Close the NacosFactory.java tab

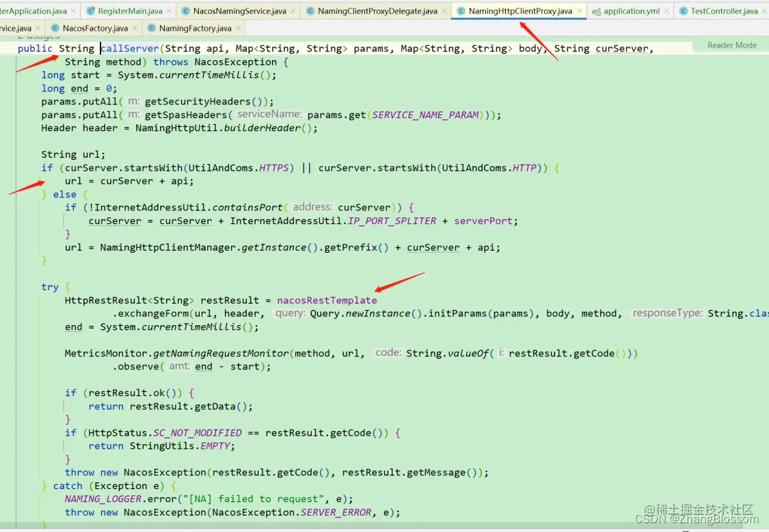[135, 29]
